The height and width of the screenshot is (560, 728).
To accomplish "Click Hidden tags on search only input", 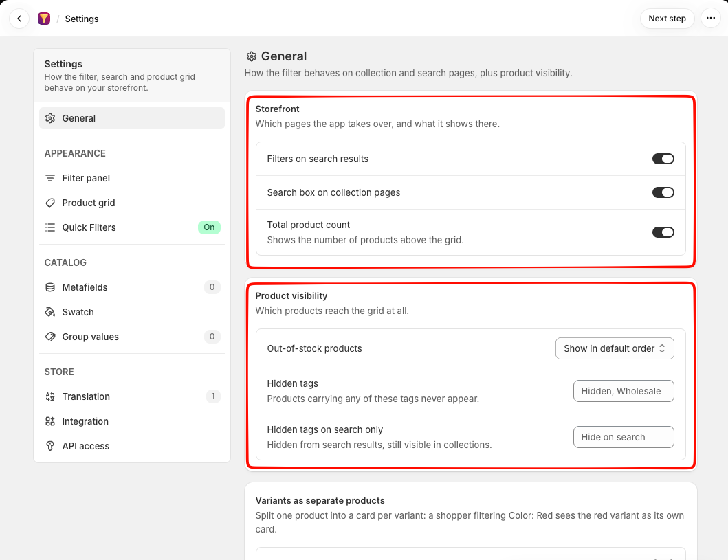I will pyautogui.click(x=623, y=437).
